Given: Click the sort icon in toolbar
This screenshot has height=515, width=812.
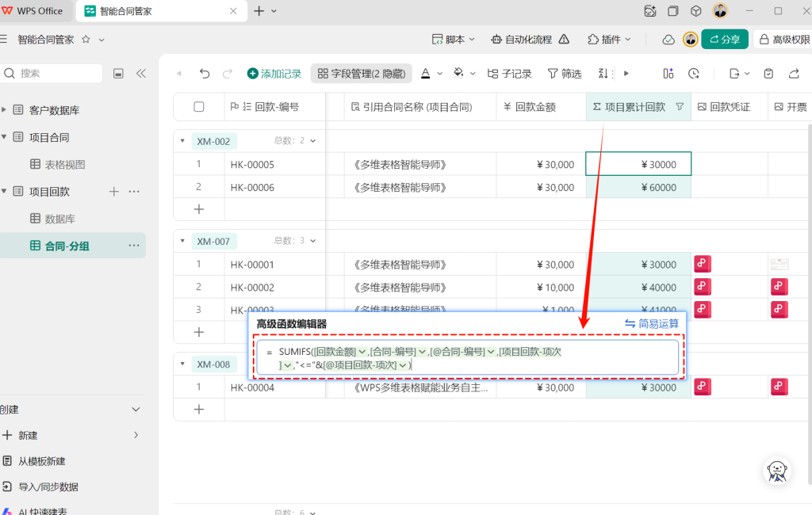Looking at the screenshot, I should (x=604, y=74).
